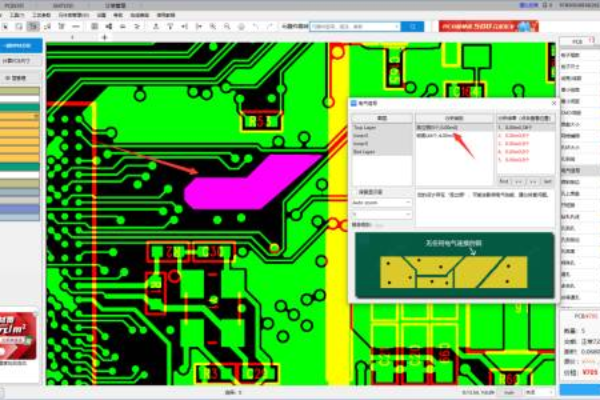Close the electrical analysis dialog
Screen dimensions: 600x400
point(554,103)
